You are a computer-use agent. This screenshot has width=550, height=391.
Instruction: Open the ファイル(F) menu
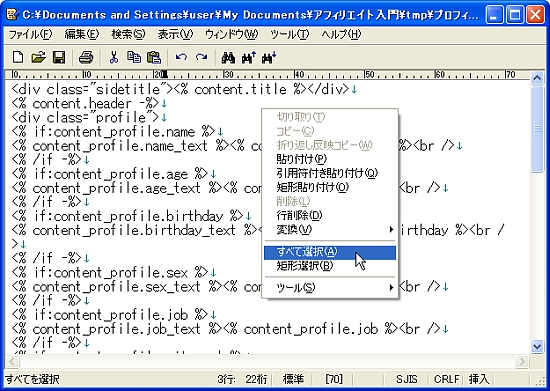(x=30, y=34)
